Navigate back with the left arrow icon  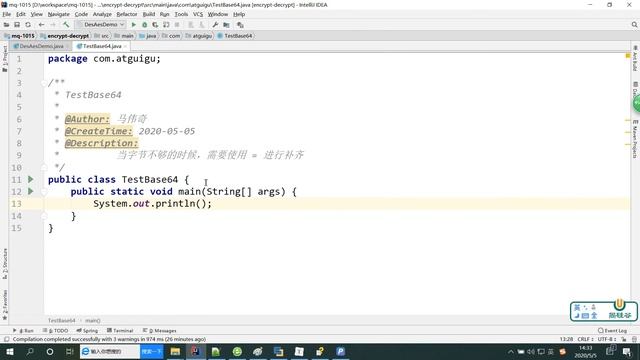click(x=41, y=25)
